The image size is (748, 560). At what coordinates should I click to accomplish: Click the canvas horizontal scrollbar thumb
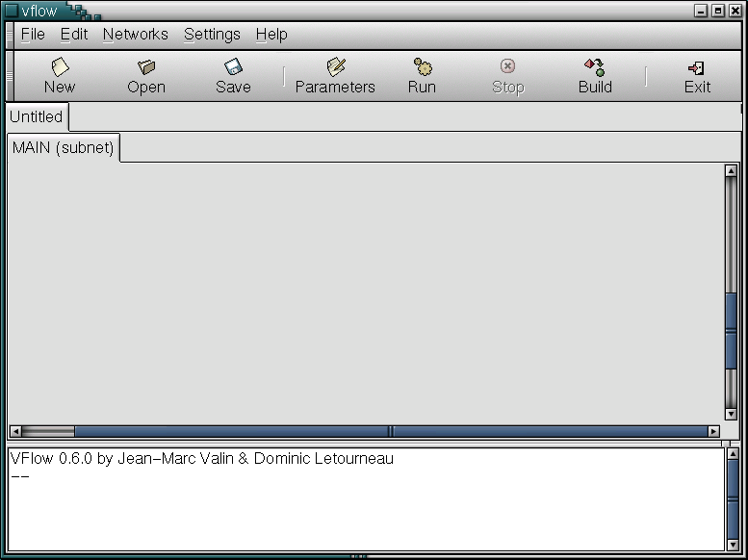391,431
